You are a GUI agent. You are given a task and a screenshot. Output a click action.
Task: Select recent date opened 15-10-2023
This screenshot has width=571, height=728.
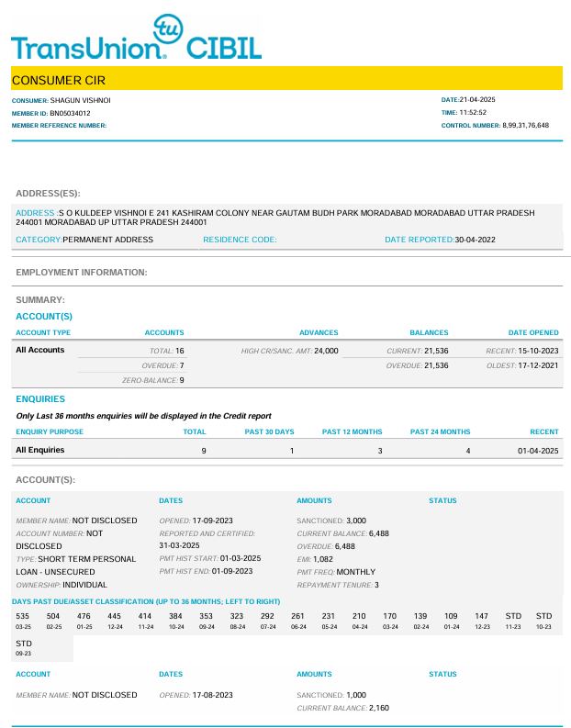click(x=538, y=351)
